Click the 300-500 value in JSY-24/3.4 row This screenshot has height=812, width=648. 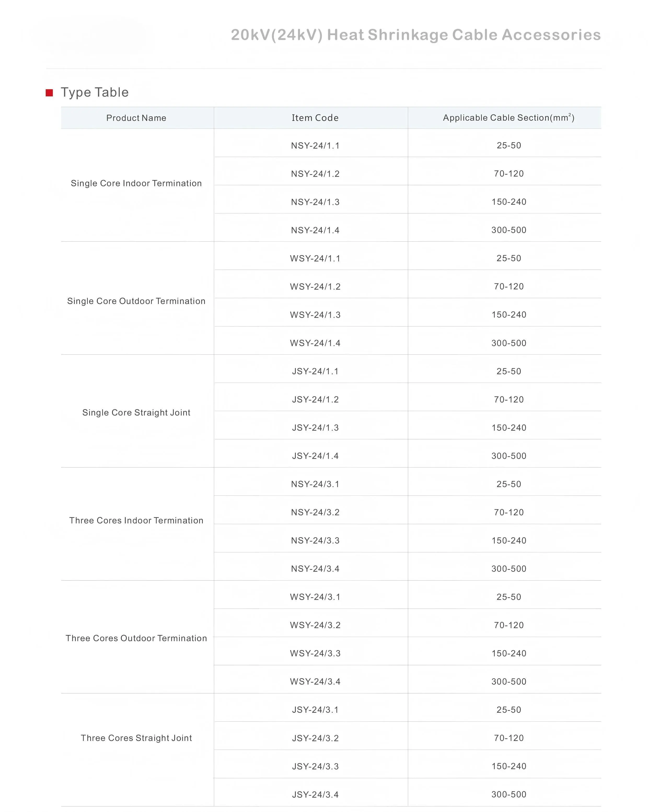509,795
